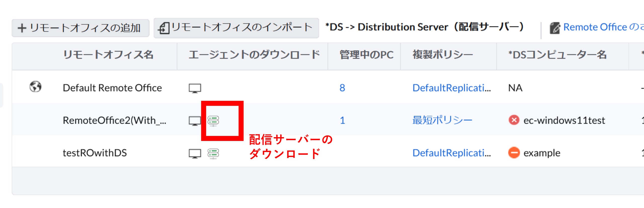The image size is (644, 208).
Task: Click リモートオフィスのインポート button
Action: click(236, 28)
